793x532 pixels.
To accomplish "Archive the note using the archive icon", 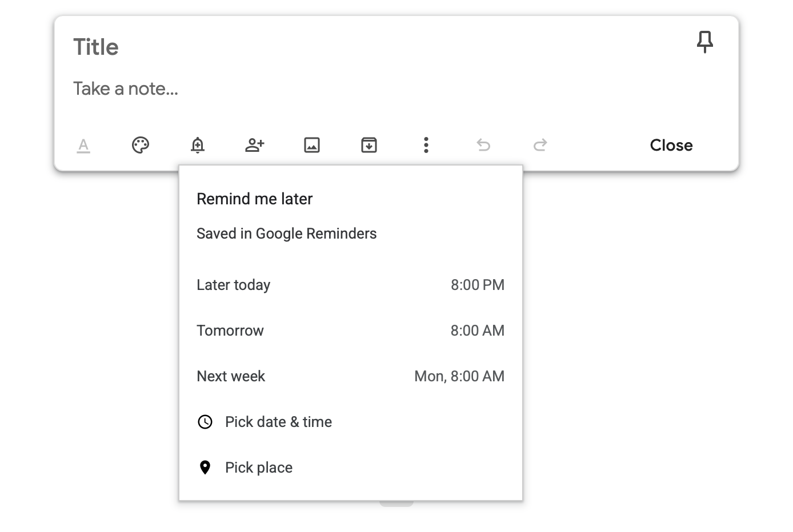I will (x=369, y=145).
